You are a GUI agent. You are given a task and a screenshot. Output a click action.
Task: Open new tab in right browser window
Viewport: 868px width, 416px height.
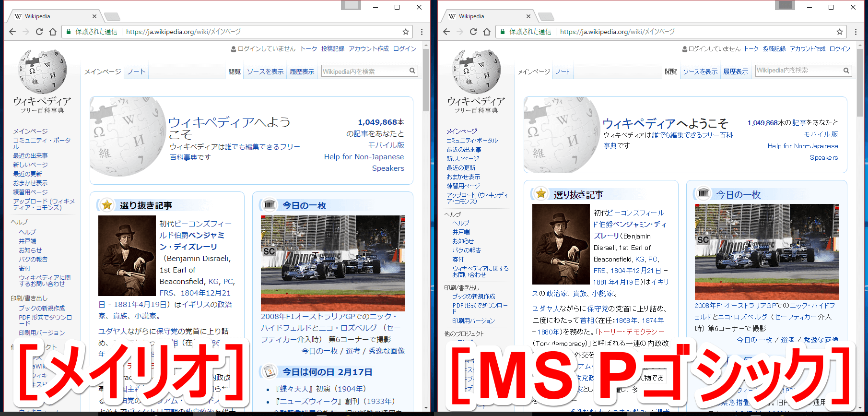[x=546, y=17]
